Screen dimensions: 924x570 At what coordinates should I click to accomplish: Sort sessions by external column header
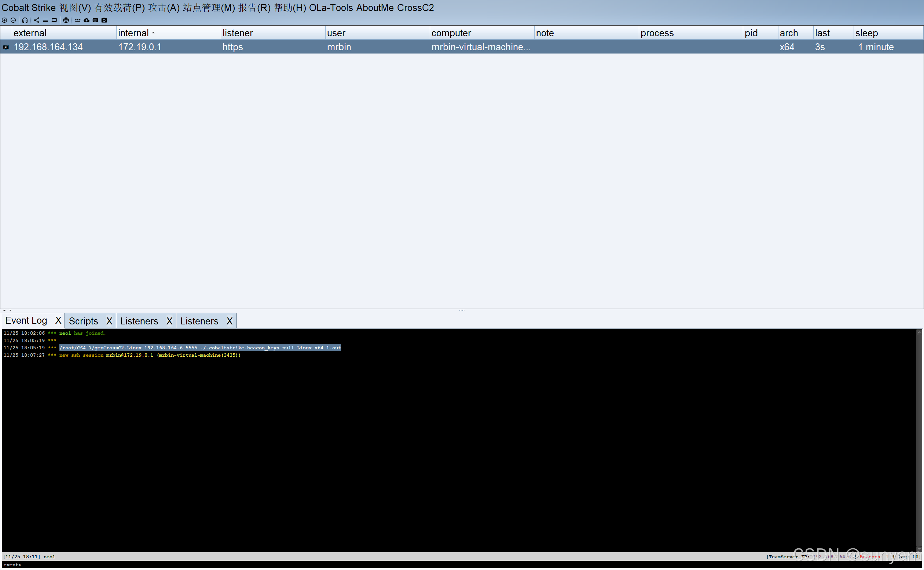click(30, 33)
